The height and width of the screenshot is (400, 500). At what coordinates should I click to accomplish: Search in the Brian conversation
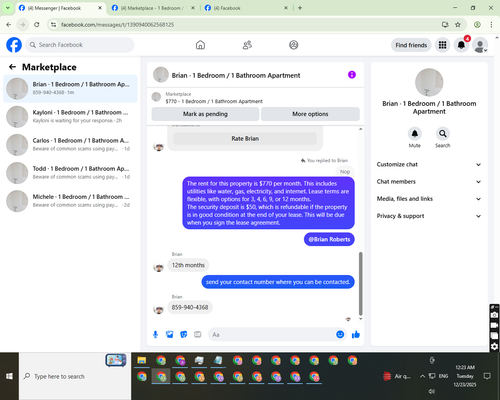(x=443, y=134)
